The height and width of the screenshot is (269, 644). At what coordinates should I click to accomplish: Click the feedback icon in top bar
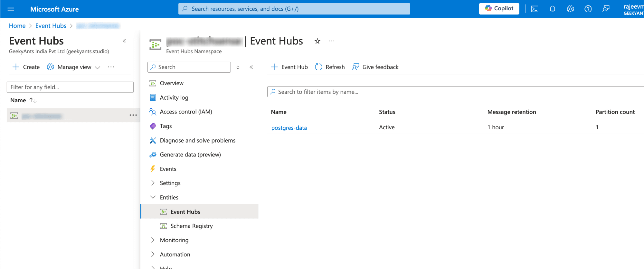[x=606, y=9]
